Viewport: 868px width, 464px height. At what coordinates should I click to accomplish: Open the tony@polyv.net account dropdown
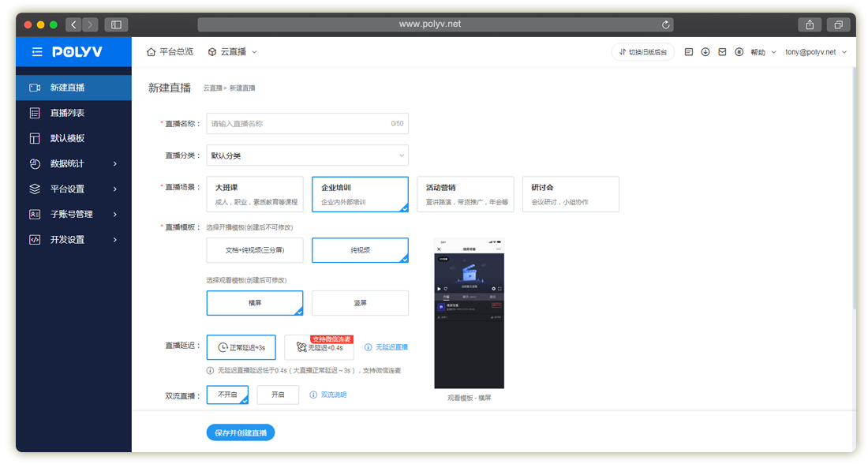815,52
